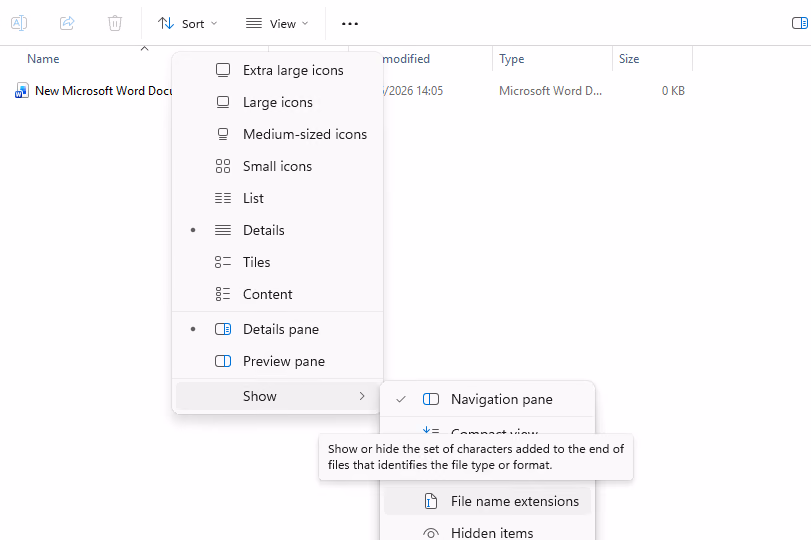Click the 14:05 date modified cell
The image size is (811, 540).
tap(412, 91)
